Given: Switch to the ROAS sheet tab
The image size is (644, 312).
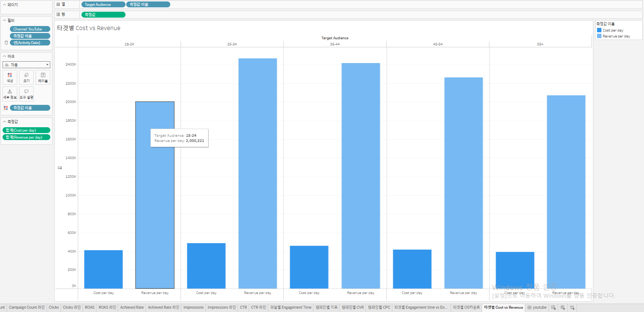Looking at the screenshot, I should tap(90, 308).
